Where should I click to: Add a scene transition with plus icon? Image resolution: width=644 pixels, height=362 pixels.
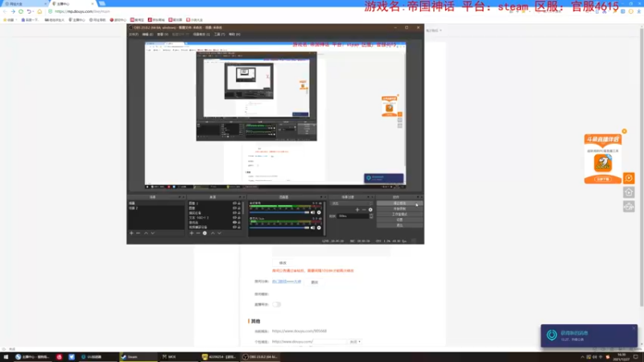tap(357, 210)
